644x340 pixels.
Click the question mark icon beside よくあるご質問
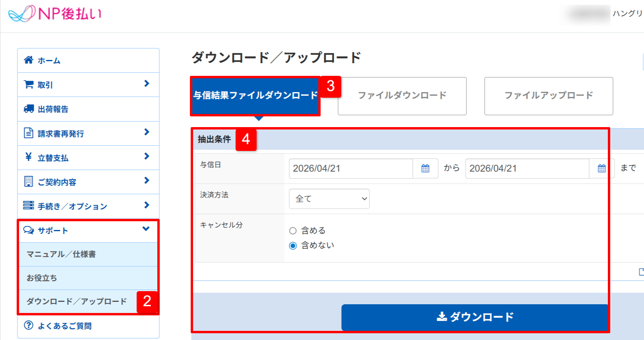(x=29, y=325)
